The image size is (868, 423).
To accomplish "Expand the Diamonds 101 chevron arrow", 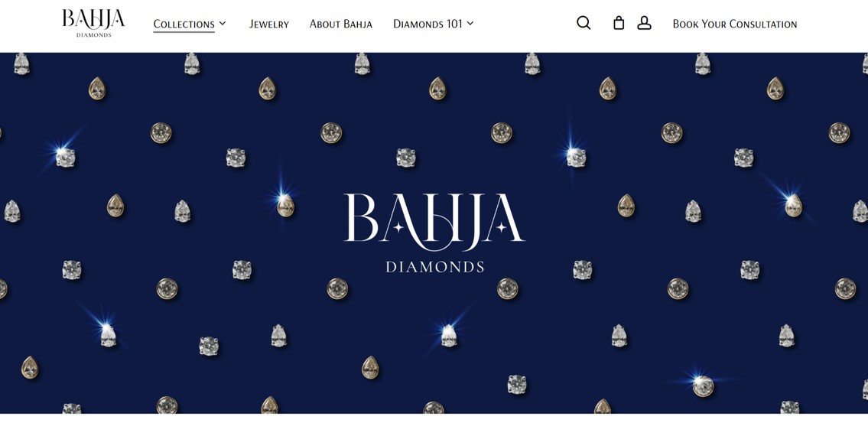I will coord(470,23).
